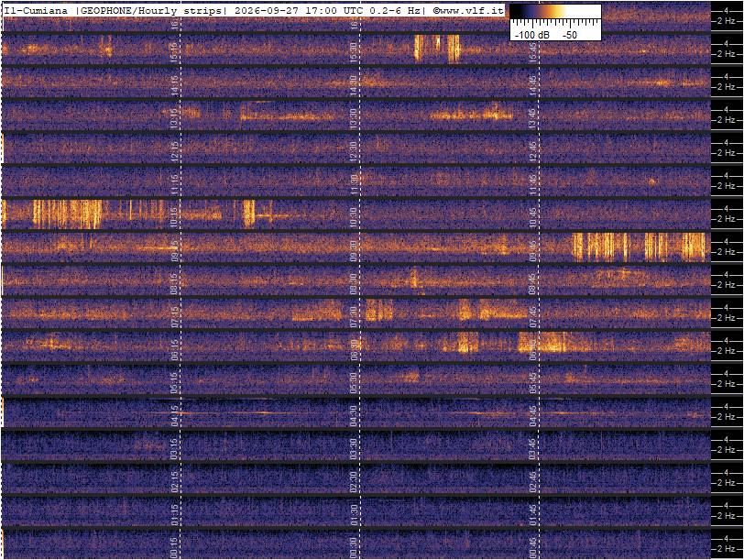Click the "GEOPHONE/Hourly strips" header text
Viewport: 744px width, 560px height.
tap(151, 10)
